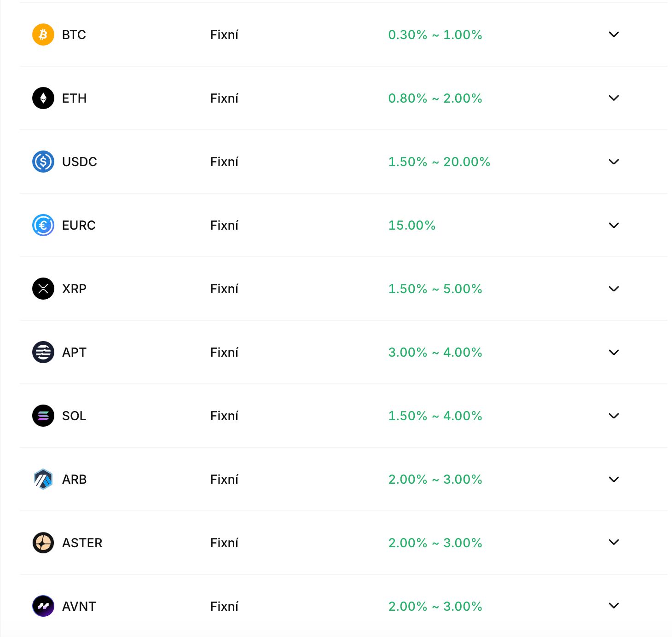Viewport: 672px width, 637px height.
Task: Expand the ETH row details
Action: (x=613, y=98)
